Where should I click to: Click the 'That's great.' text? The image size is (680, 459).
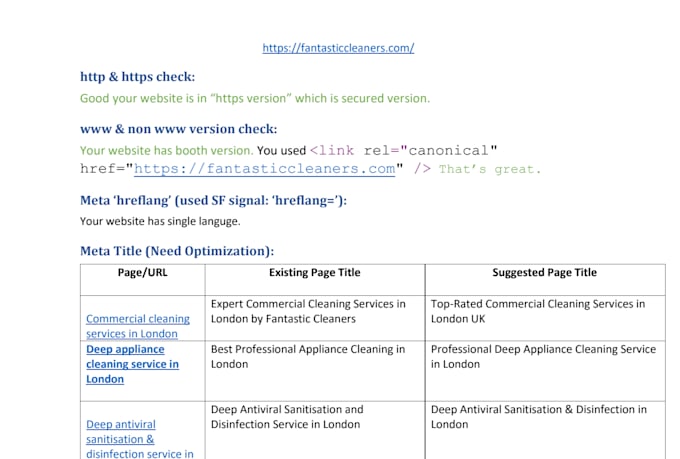(490, 169)
